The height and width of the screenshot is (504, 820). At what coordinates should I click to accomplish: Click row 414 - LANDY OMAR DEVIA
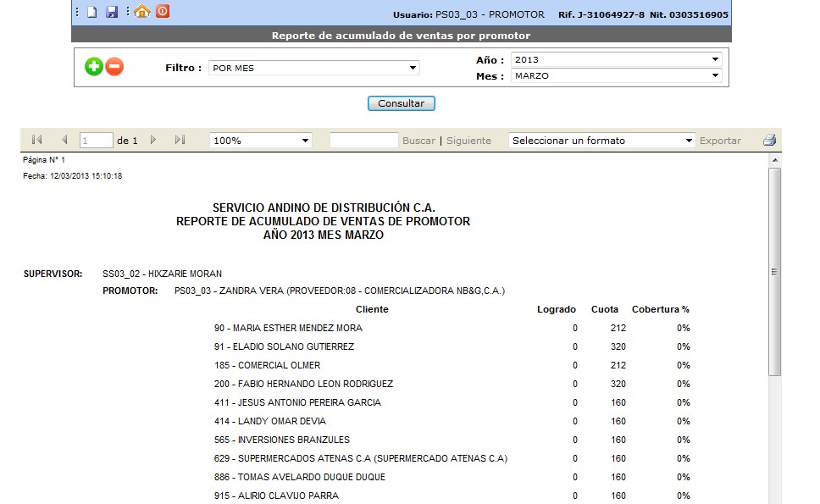point(452,421)
